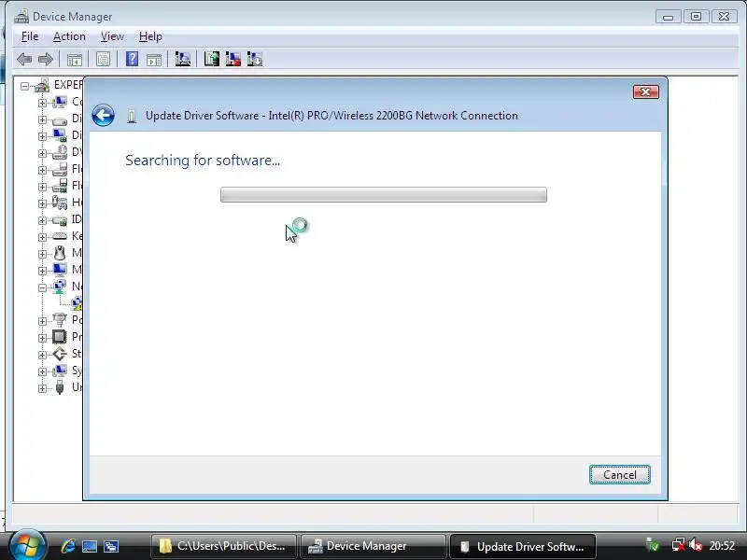Expand the 'Sy' system devices node
The height and width of the screenshot is (560, 747).
(x=42, y=371)
